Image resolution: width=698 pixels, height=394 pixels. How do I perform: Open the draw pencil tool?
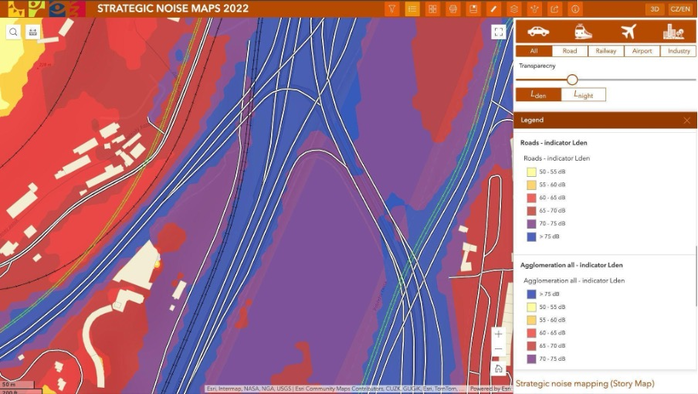493,9
